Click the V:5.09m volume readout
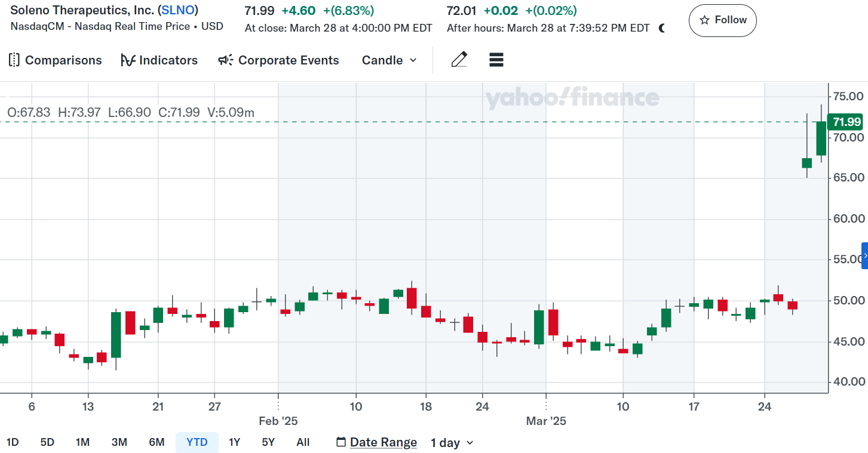Viewport: 868px width, 453px height. tap(231, 112)
